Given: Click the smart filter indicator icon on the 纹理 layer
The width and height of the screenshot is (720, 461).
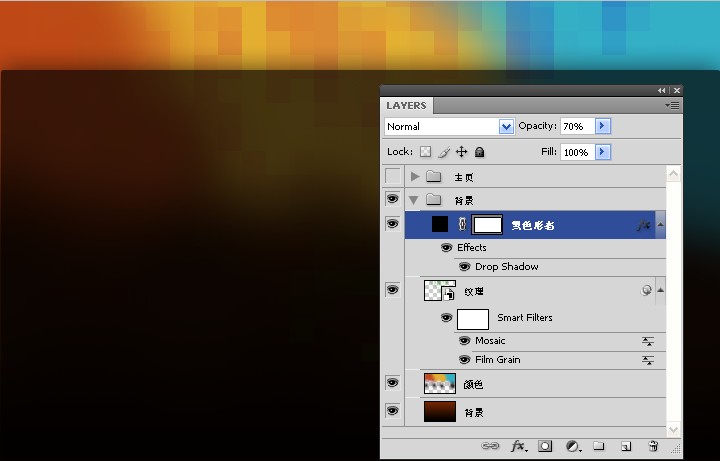Looking at the screenshot, I should coord(646,290).
